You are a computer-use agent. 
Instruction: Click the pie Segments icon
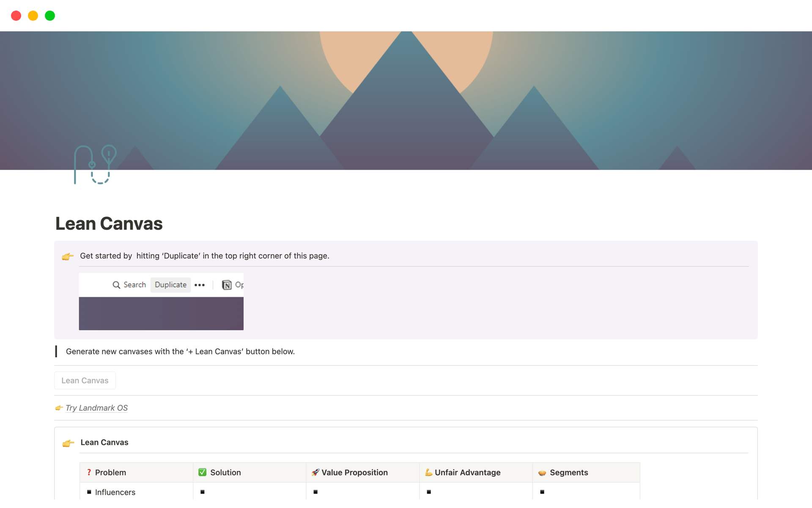click(542, 473)
